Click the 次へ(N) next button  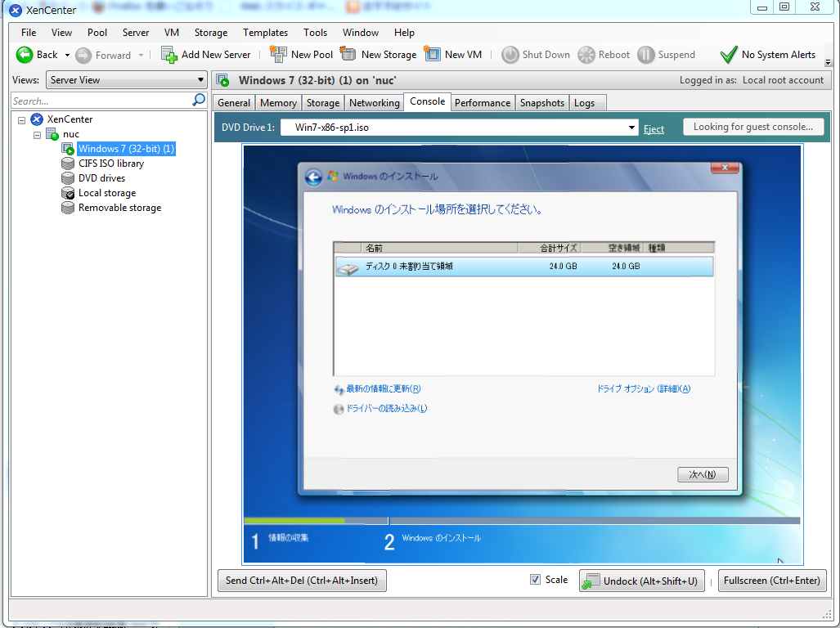703,474
